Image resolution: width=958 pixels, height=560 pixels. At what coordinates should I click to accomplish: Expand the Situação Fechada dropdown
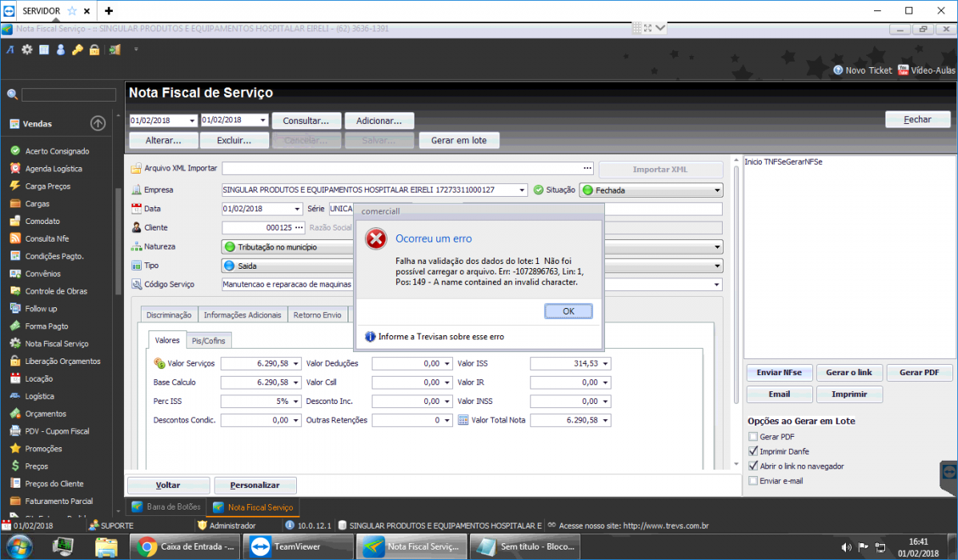click(x=717, y=190)
